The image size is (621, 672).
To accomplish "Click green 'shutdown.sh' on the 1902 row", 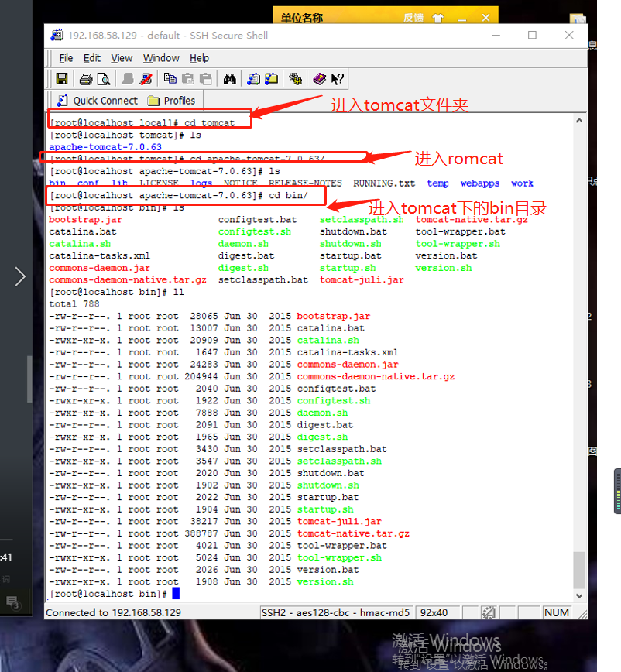I will coord(328,485).
